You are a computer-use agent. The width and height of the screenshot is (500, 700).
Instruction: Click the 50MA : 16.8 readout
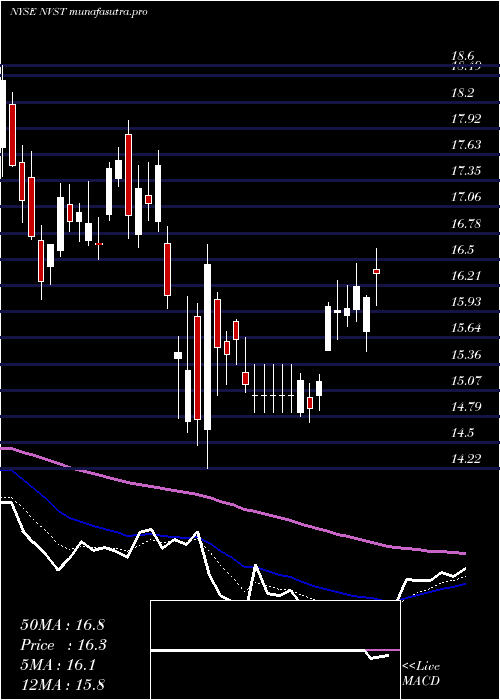coord(62,625)
